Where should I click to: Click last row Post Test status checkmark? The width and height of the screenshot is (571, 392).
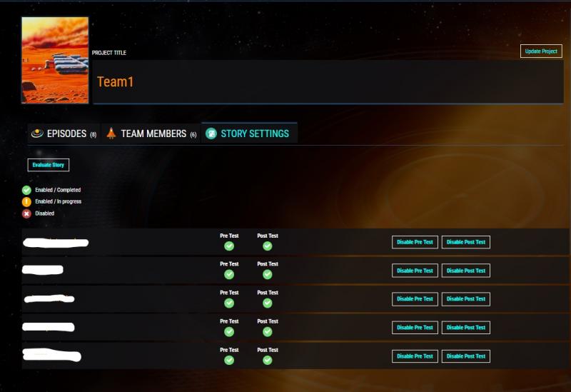268,360
